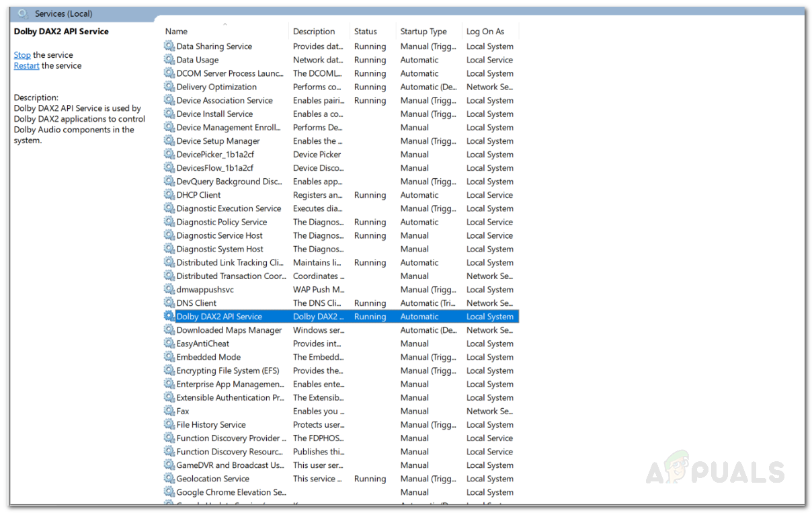Click the Dolby DAX2 API Service title in left pane

pos(61,32)
